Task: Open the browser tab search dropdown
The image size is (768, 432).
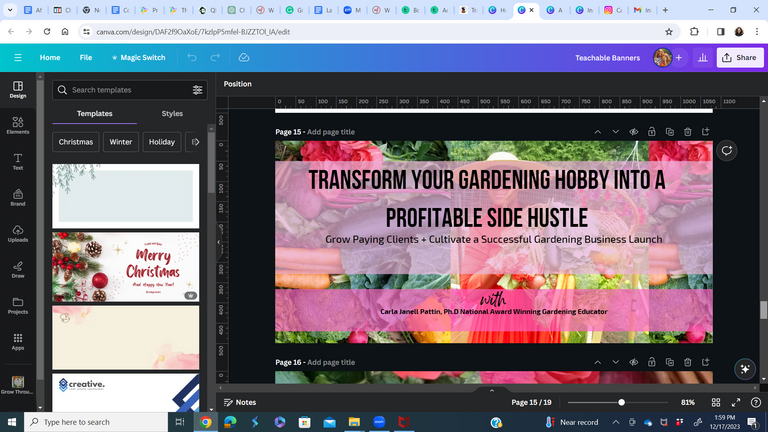Action: pyautogui.click(x=10, y=10)
